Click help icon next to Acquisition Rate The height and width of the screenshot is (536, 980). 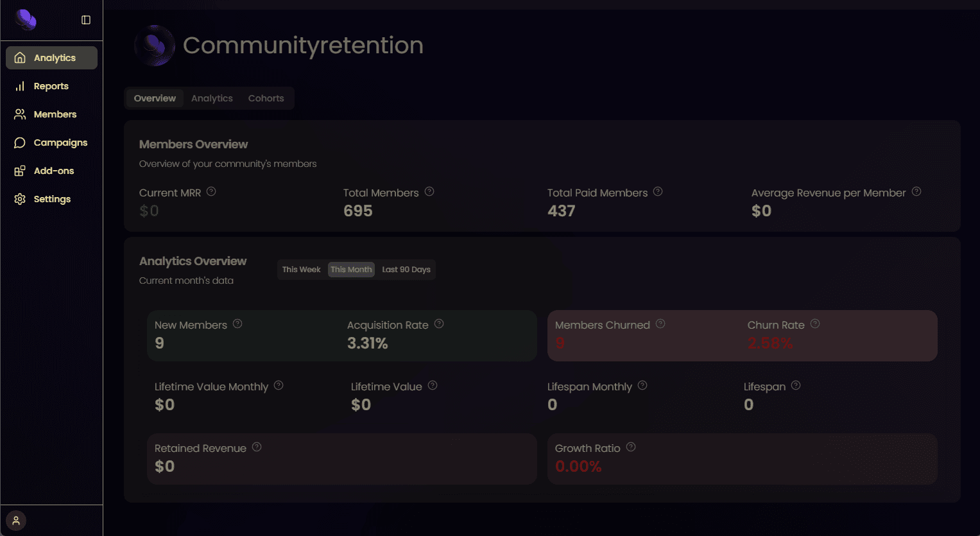439,324
